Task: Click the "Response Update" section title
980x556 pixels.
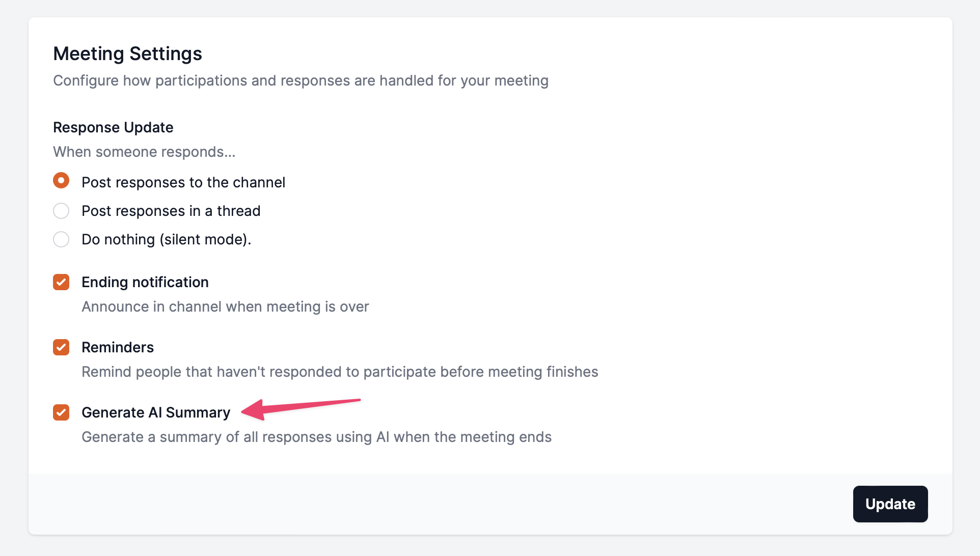Action: (113, 127)
